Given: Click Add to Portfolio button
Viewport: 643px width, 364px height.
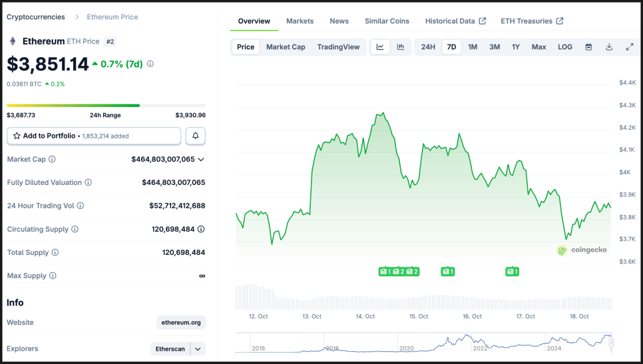Looking at the screenshot, I should [x=94, y=136].
